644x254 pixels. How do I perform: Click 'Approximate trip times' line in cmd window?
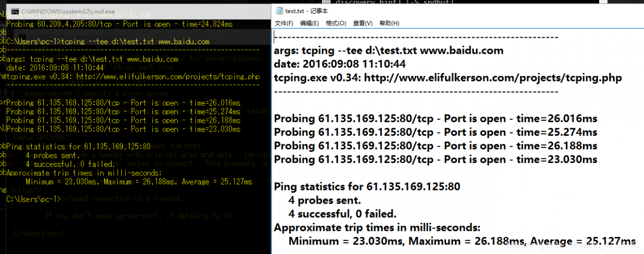pyautogui.click(x=84, y=173)
